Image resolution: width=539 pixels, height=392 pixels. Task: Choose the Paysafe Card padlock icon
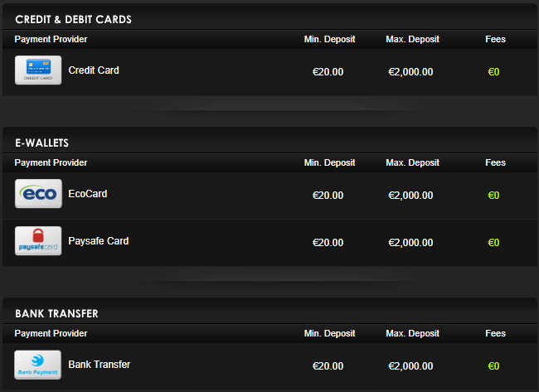[x=38, y=241]
